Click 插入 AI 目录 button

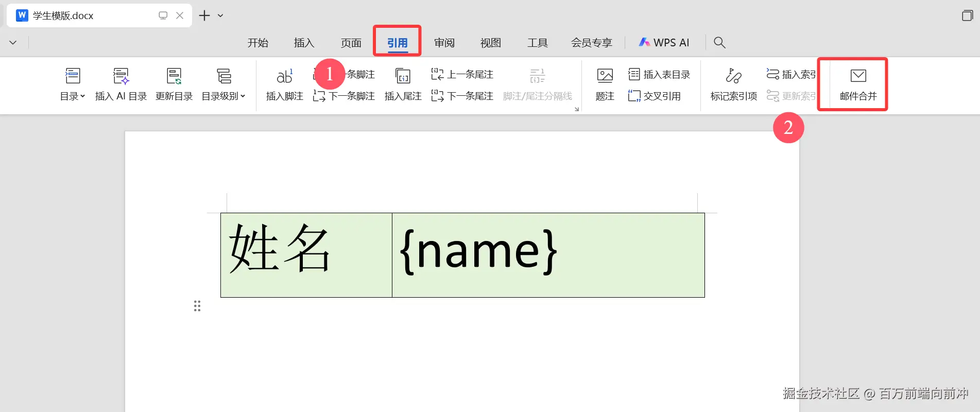[x=121, y=84]
